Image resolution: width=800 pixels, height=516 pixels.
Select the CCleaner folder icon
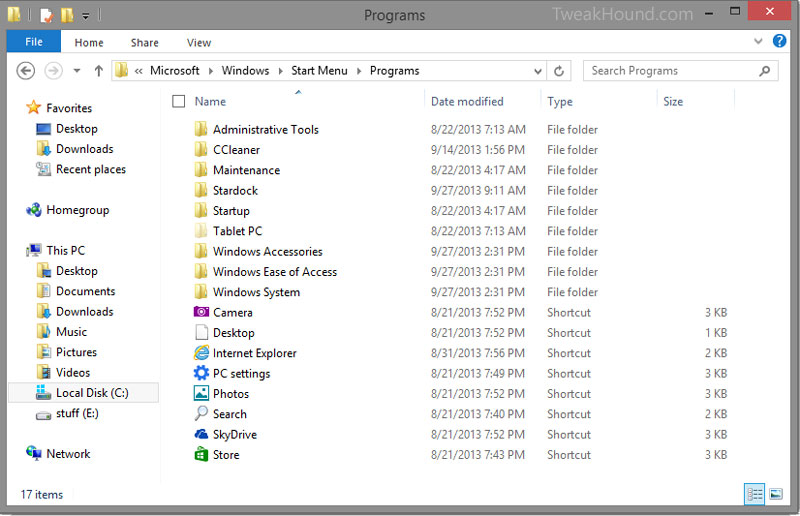(201, 150)
